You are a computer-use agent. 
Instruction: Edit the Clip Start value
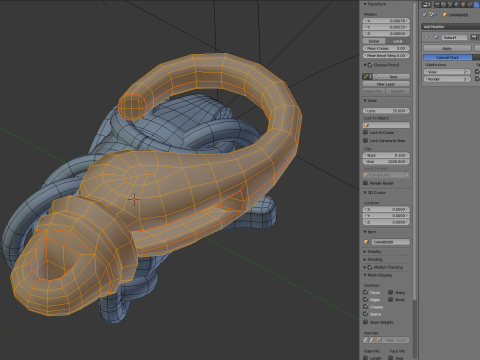pyautogui.click(x=386, y=155)
